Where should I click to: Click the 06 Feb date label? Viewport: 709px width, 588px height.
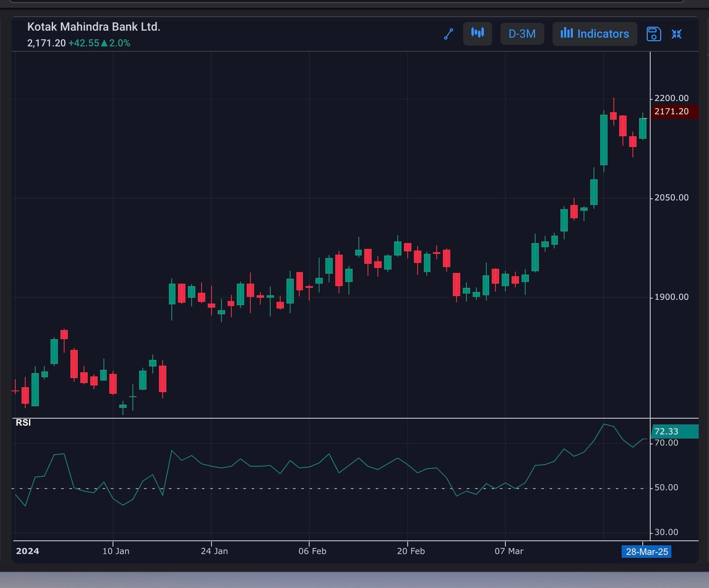312,551
